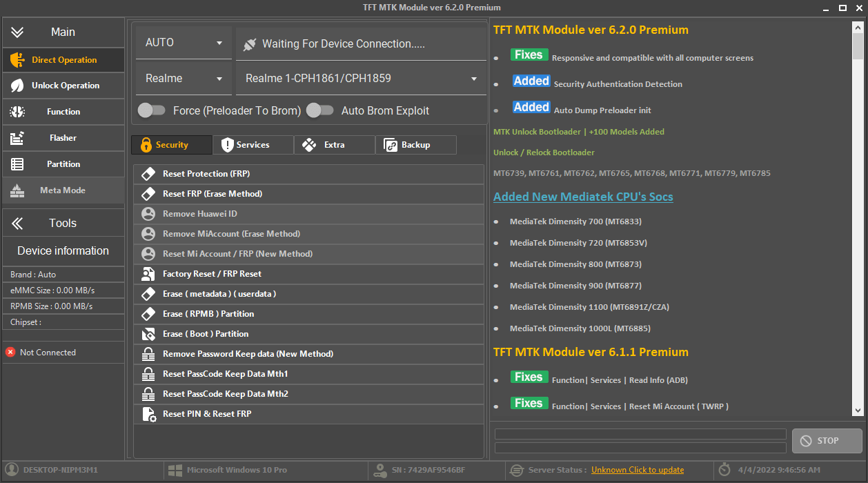
Task: Open the Flasher section
Action: pos(62,137)
